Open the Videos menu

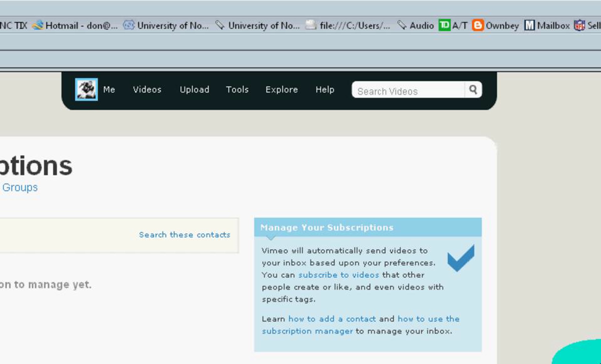pyautogui.click(x=147, y=90)
